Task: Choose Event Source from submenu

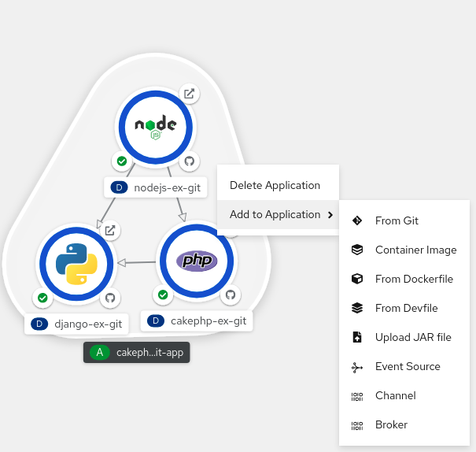Action: pyautogui.click(x=408, y=366)
